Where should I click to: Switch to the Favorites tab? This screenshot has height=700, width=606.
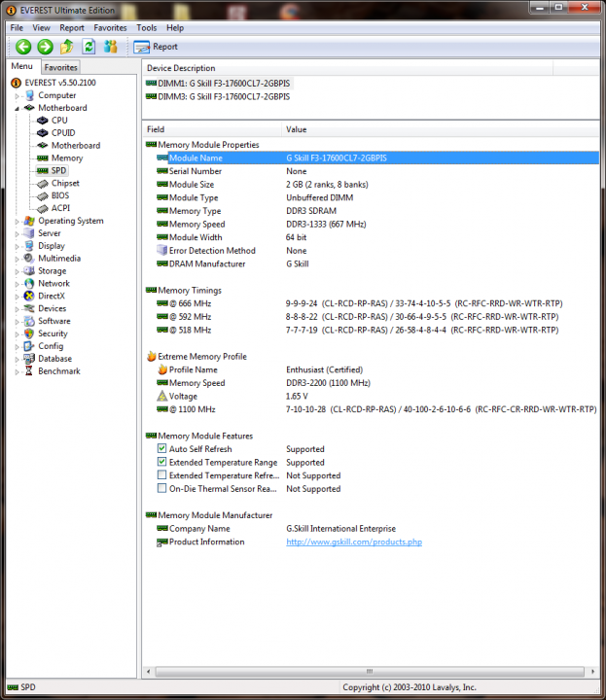pos(60,67)
